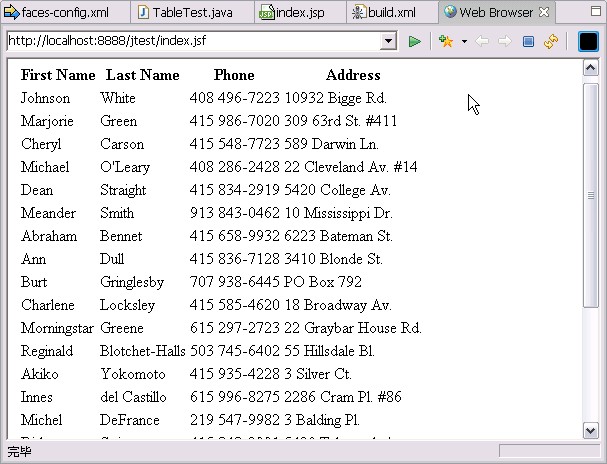Click address 22 Graybar House Rd.

point(353,328)
